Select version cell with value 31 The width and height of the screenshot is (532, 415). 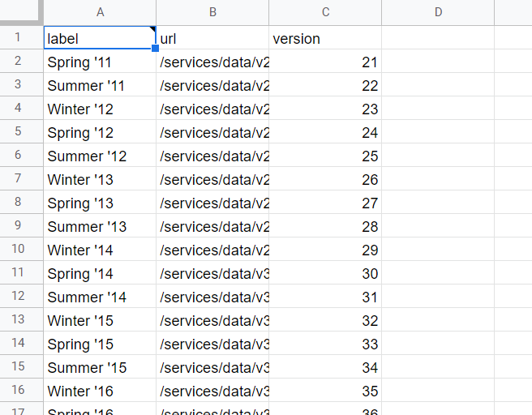pos(325,296)
